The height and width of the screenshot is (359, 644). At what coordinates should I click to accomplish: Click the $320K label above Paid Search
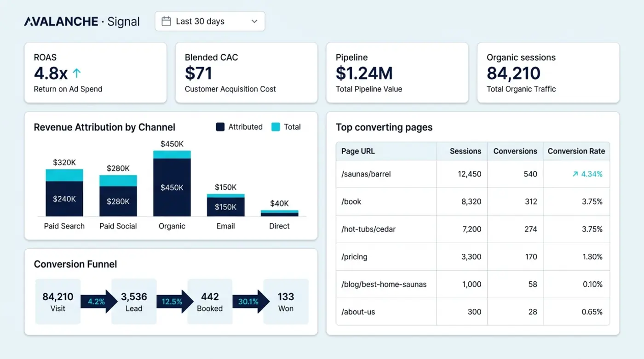(x=64, y=162)
